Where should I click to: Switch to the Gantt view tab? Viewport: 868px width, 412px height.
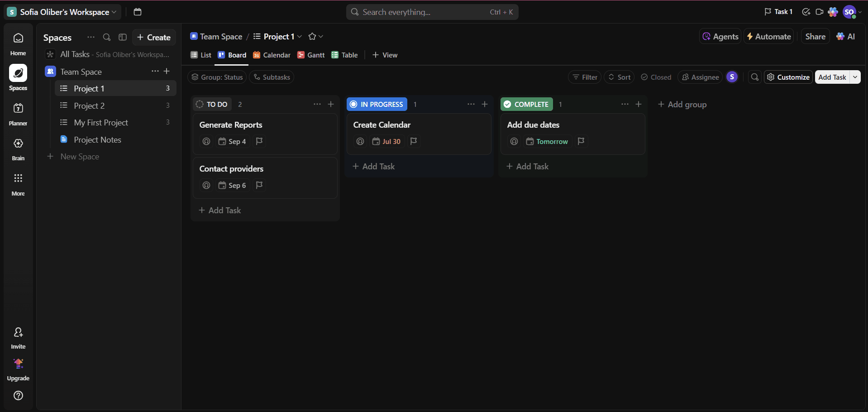311,55
